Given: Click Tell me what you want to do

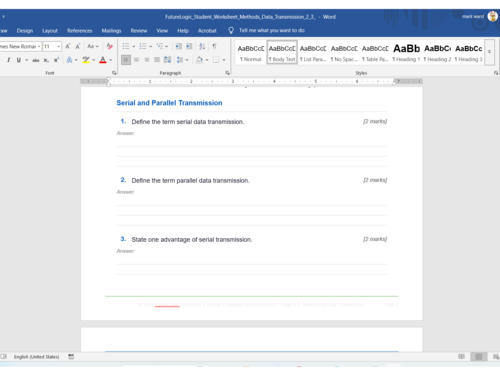Looking at the screenshot, I should tap(272, 30).
